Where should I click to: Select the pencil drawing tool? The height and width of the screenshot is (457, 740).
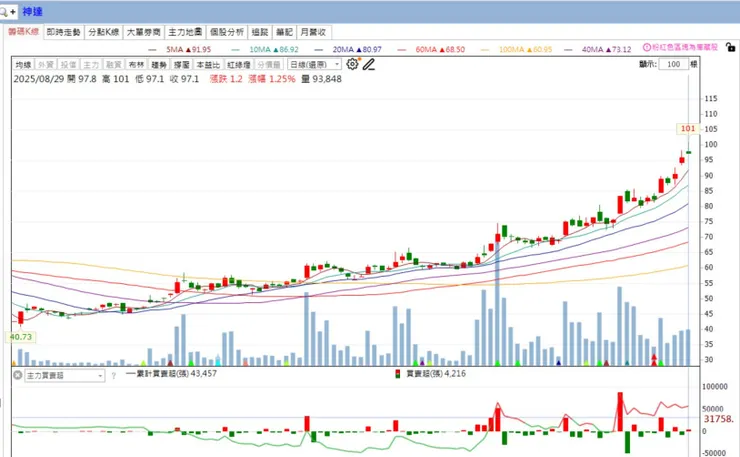369,64
